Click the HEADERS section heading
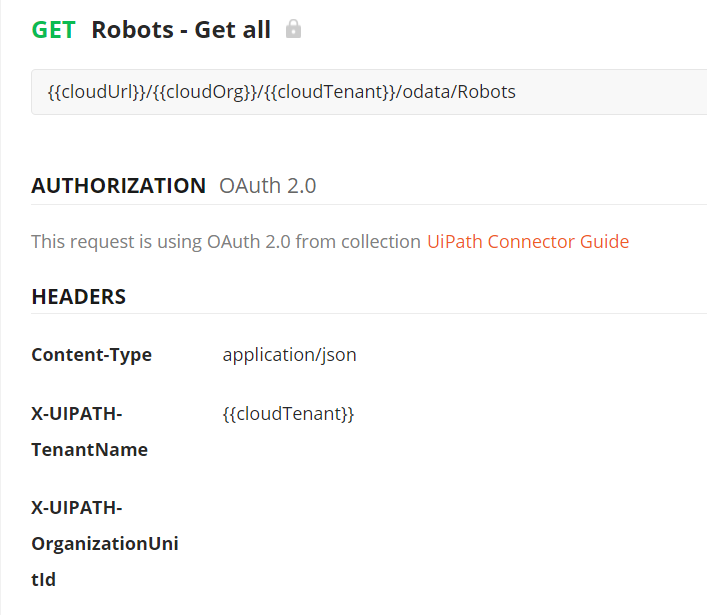This screenshot has height=615, width=707. (x=78, y=297)
